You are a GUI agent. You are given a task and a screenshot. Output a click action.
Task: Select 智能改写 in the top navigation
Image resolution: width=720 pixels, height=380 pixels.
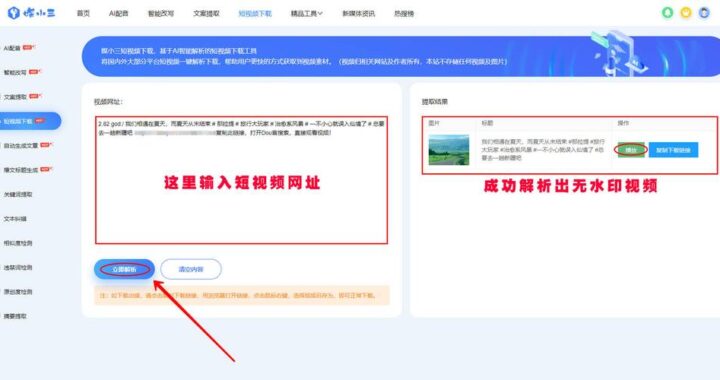coord(161,14)
